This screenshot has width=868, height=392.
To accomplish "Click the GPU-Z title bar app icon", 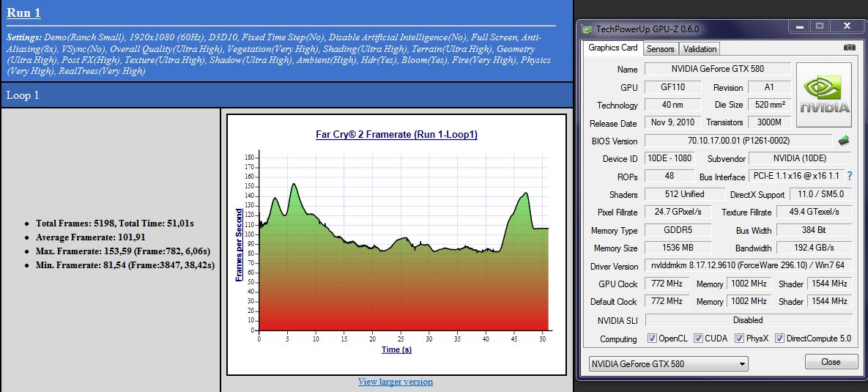I will [x=586, y=28].
